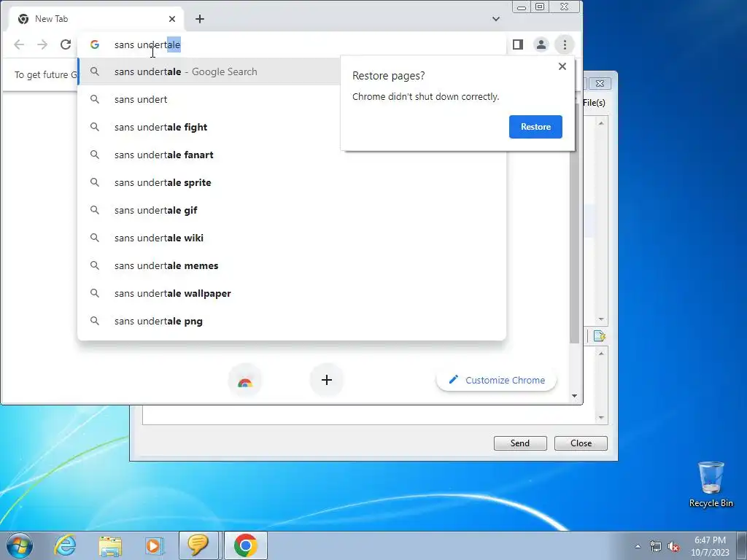Switch to the yellow chat bubble taskbar app
Screen dimensions: 747x560
tap(198, 545)
